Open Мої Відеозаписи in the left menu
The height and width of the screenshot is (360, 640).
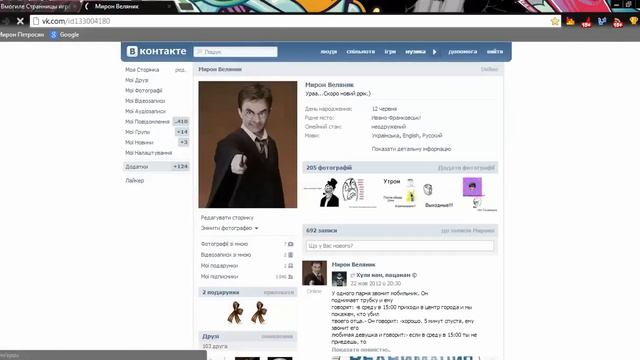(x=145, y=101)
